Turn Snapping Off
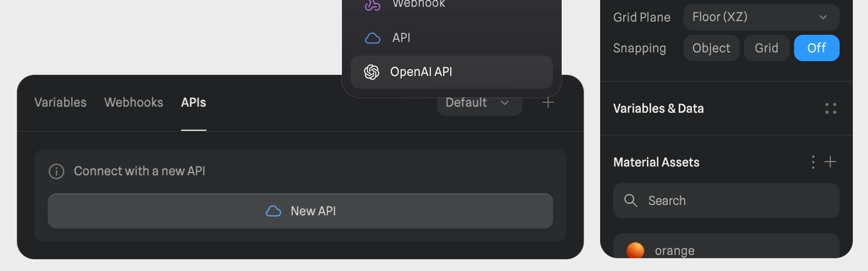The height and width of the screenshot is (271, 868). pyautogui.click(x=816, y=48)
